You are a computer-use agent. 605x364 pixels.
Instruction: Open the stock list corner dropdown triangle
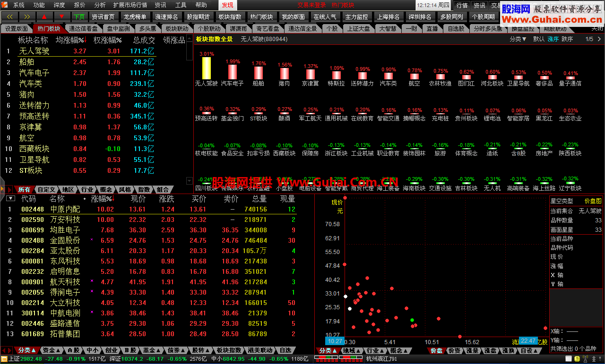click(11, 199)
